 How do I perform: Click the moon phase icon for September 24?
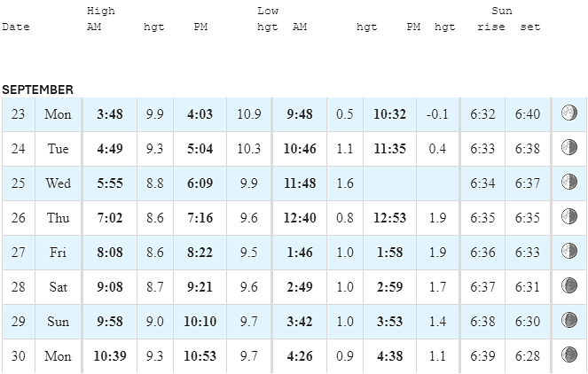[568, 147]
